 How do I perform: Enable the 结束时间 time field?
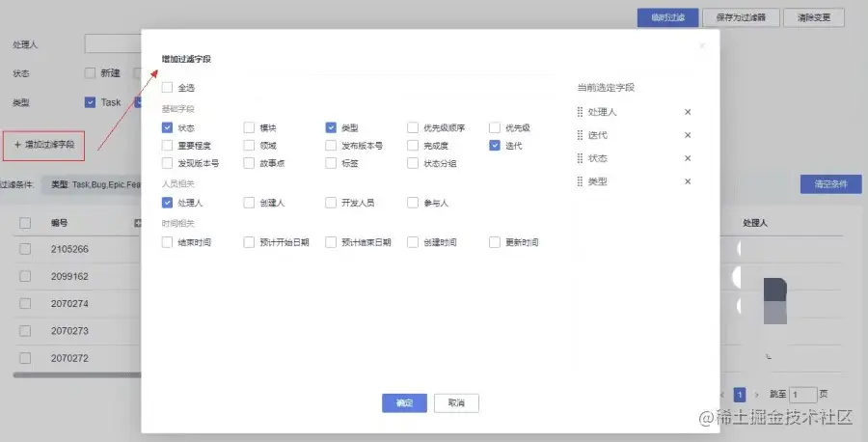[x=167, y=242]
